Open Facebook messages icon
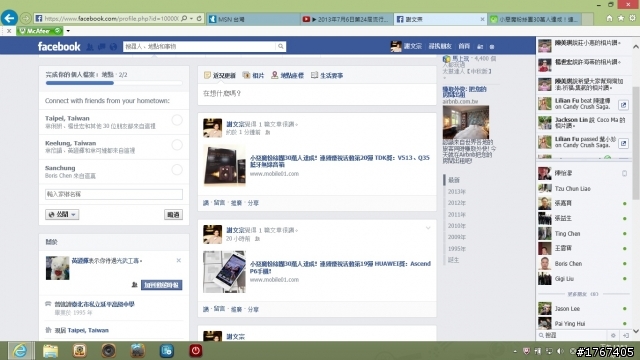This screenshot has width=640, height=360. point(102,47)
